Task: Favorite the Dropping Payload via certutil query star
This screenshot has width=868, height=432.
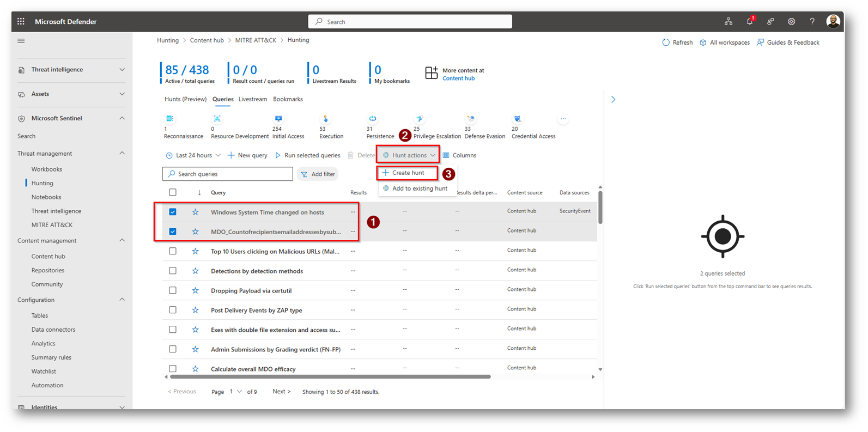Action: tap(195, 290)
